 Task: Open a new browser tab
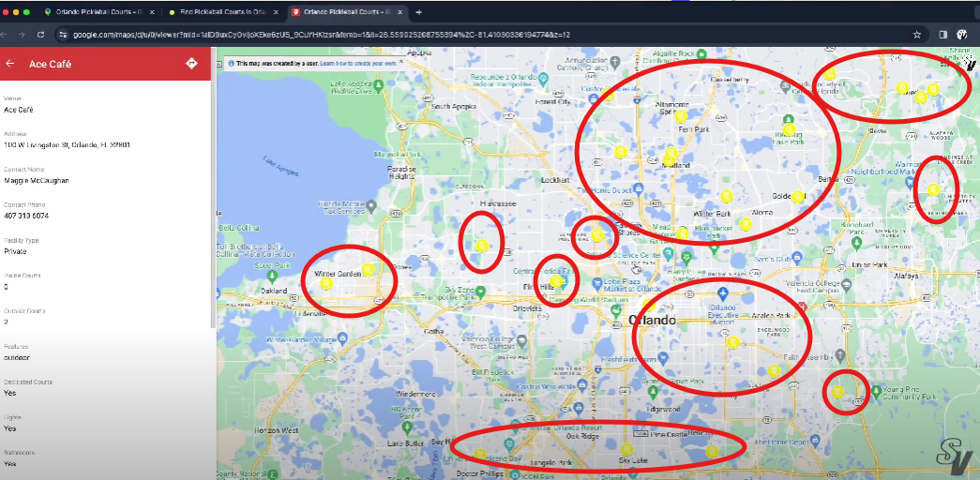click(x=419, y=12)
